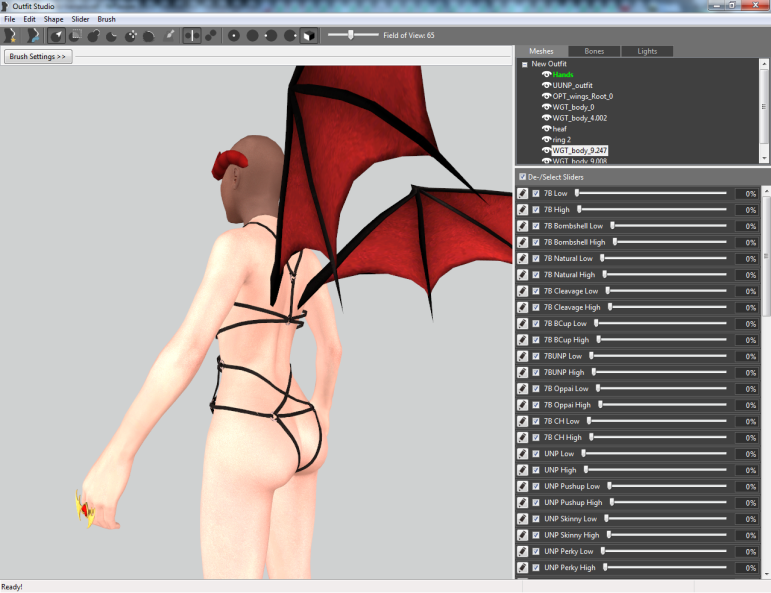771x593 pixels.
Task: Select the ring 2 mesh
Action: 562,140
